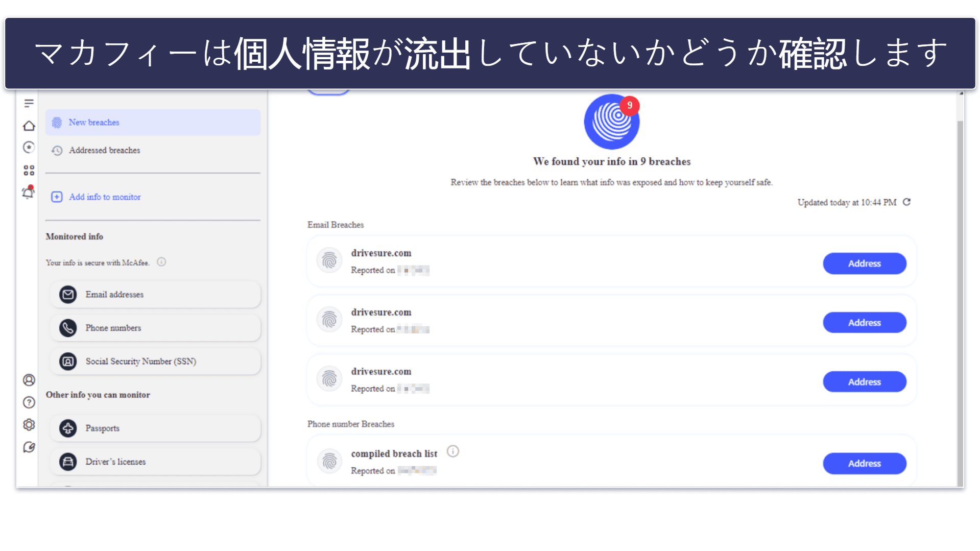Click 'Other info you can monitor' heading
Screen dimensions: 980x551
(x=98, y=395)
